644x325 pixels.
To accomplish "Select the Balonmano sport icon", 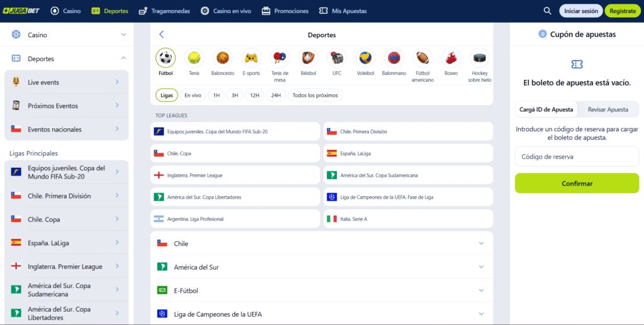I will click(394, 58).
